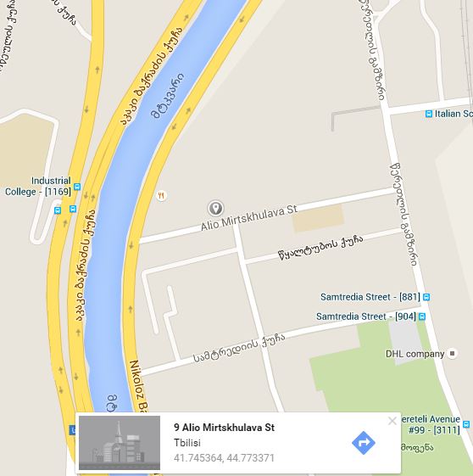473x476 pixels.
Task: Click the DHL company label
Action: (x=415, y=354)
